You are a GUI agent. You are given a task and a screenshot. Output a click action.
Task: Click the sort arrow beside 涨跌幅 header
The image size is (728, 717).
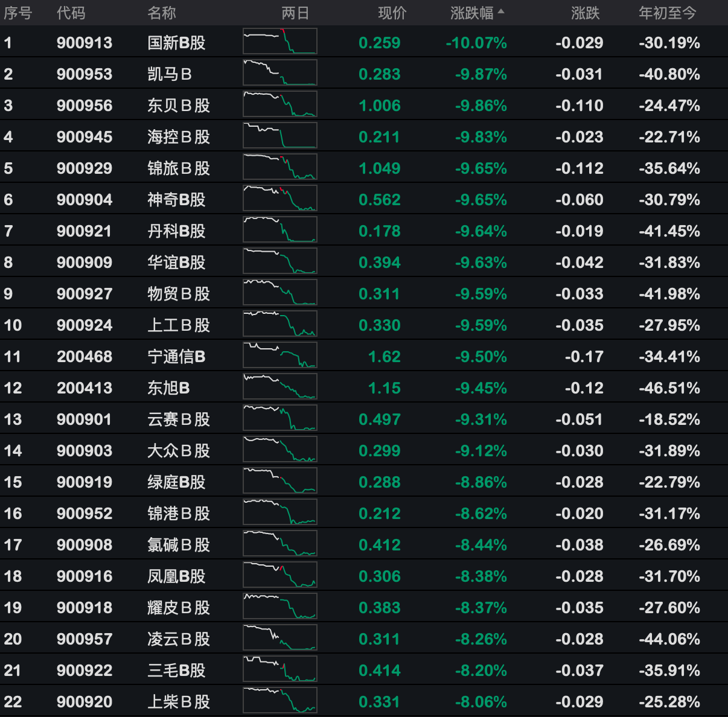[x=501, y=11]
